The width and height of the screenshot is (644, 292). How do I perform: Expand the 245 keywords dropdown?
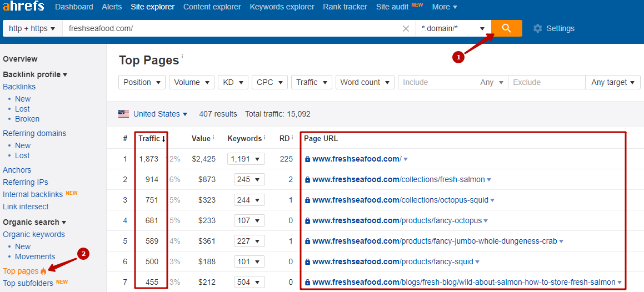[249, 179]
